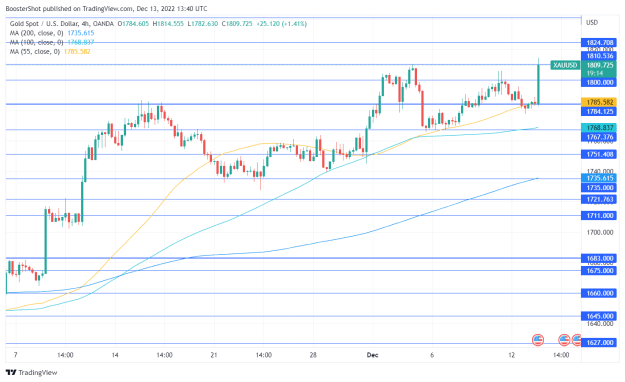Click the 1700.000 tick on the price scale
Viewport: 625px width, 382px height.
tap(599, 232)
